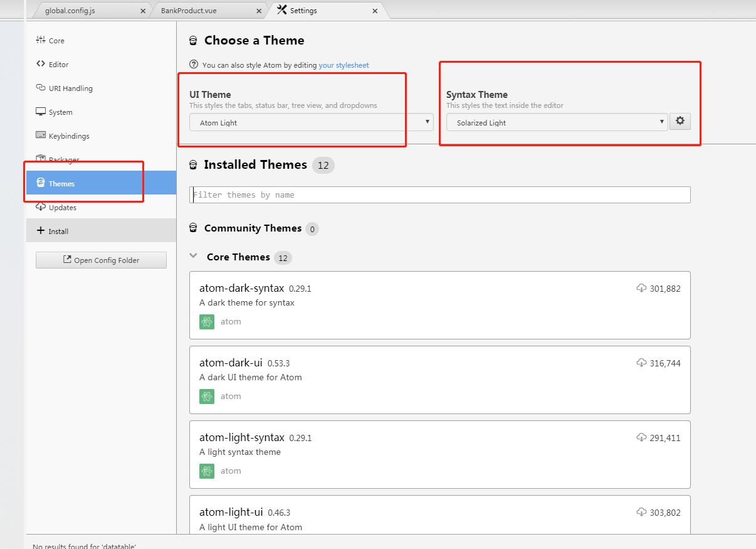
Task: Click the help question mark icon
Action: pyautogui.click(x=194, y=65)
